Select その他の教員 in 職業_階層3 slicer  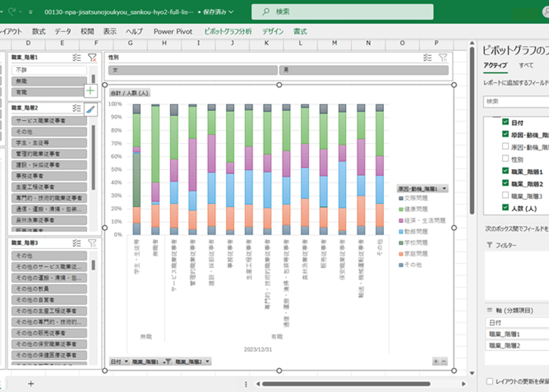coord(49,289)
